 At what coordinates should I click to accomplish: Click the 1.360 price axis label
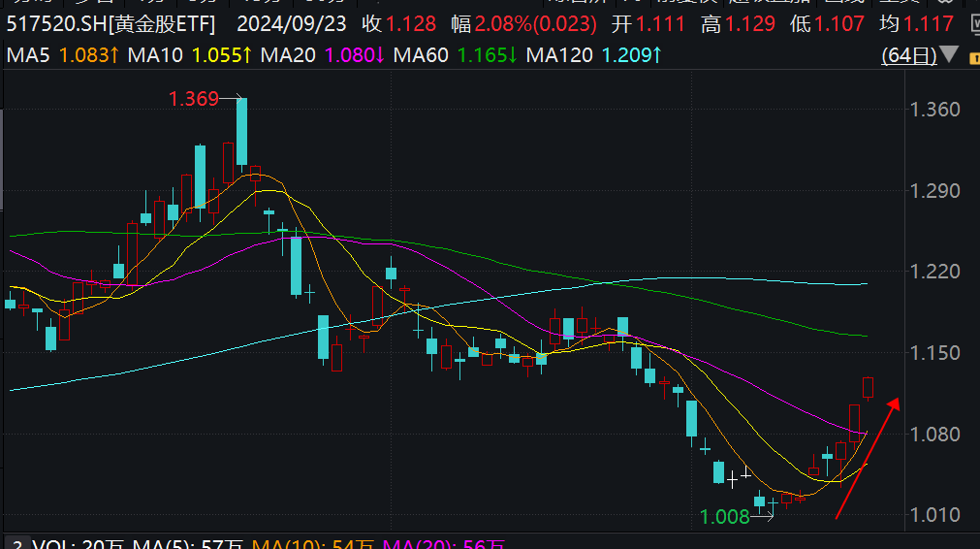click(933, 110)
